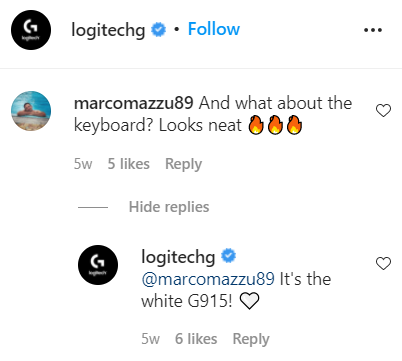Like marcomazzu89's comment with the heart icon

(383, 111)
